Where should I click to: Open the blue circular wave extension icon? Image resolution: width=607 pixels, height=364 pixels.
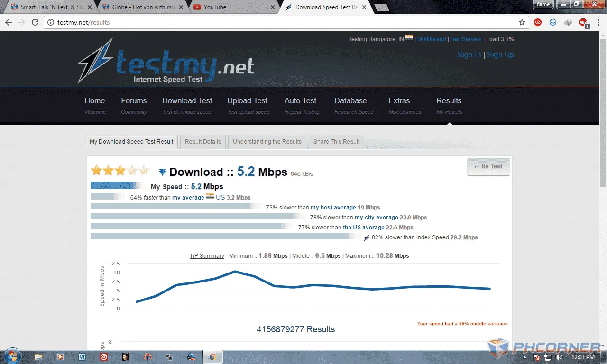pyautogui.click(x=553, y=22)
